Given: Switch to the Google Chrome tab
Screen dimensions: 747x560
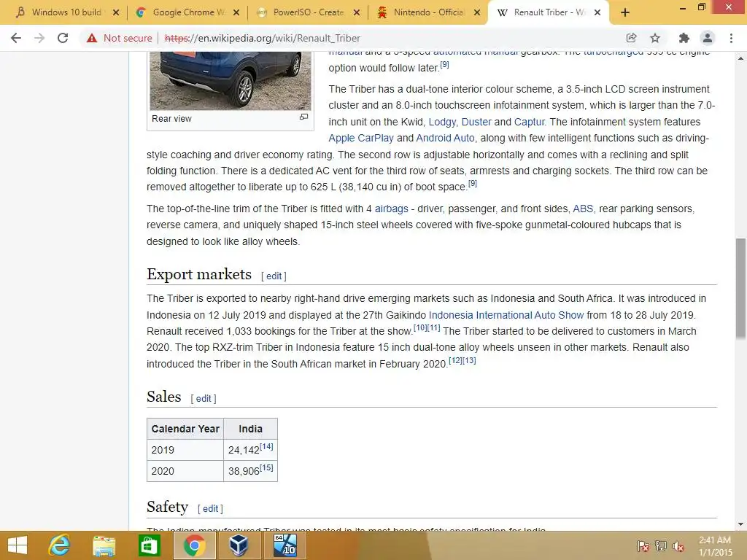Looking at the screenshot, I should [187, 13].
